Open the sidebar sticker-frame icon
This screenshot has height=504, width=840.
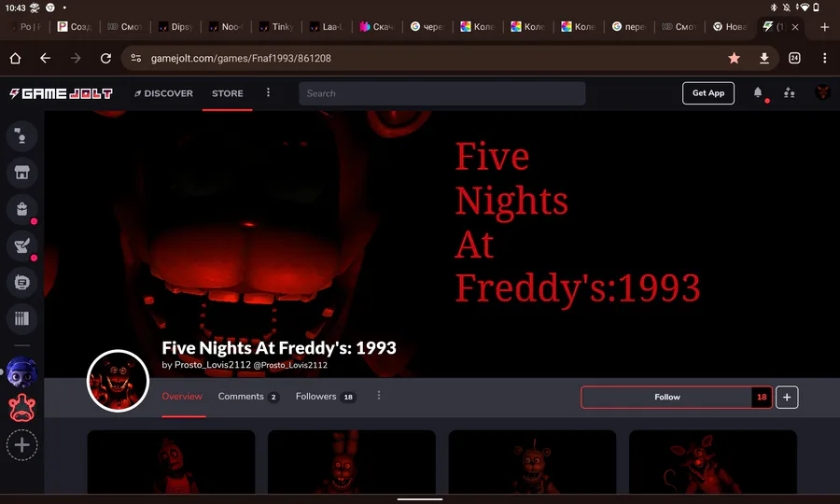coord(21,282)
